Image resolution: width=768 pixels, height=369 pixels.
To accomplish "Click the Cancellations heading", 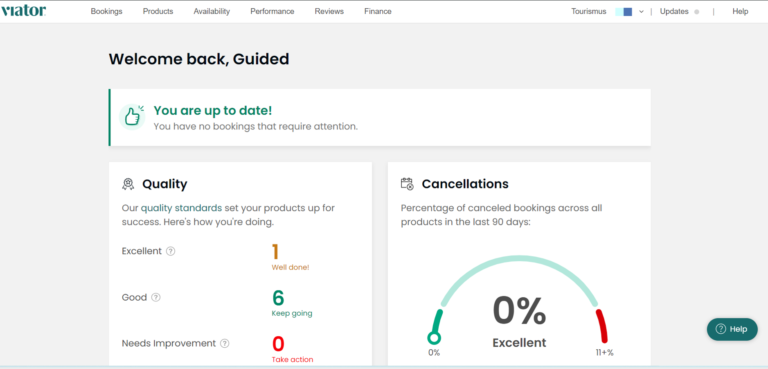I will point(465,184).
